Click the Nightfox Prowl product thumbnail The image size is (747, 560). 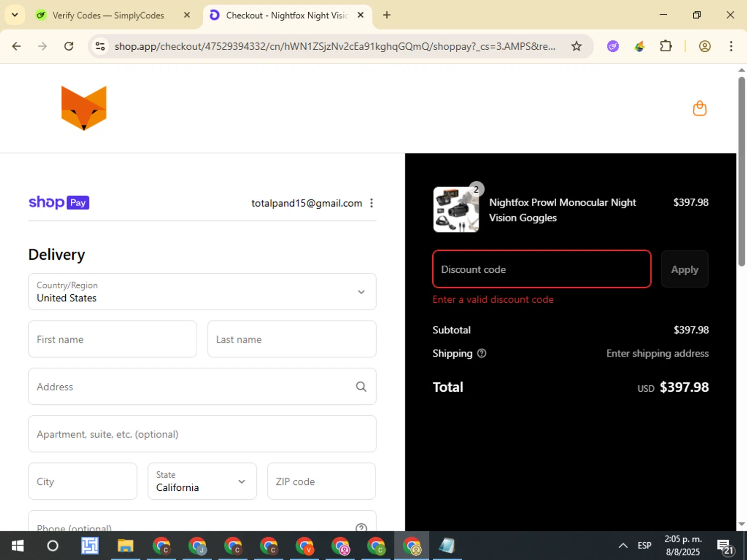coord(456,210)
